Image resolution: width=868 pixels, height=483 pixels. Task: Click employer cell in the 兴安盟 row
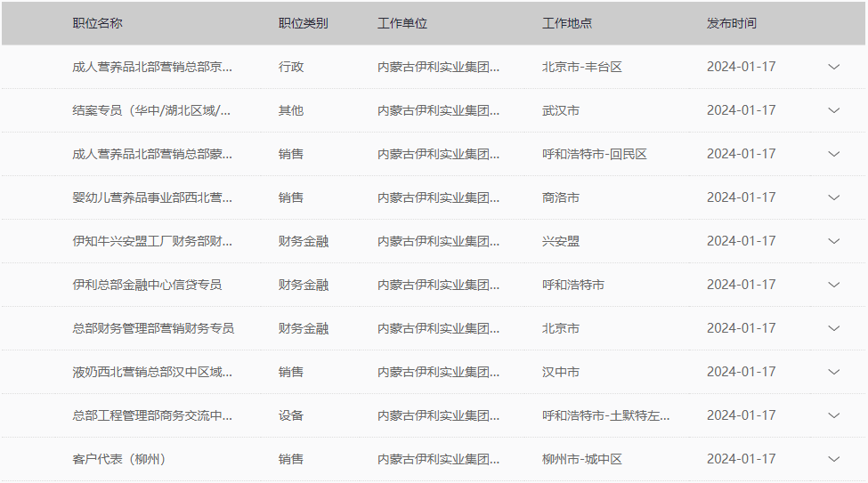[x=438, y=241]
